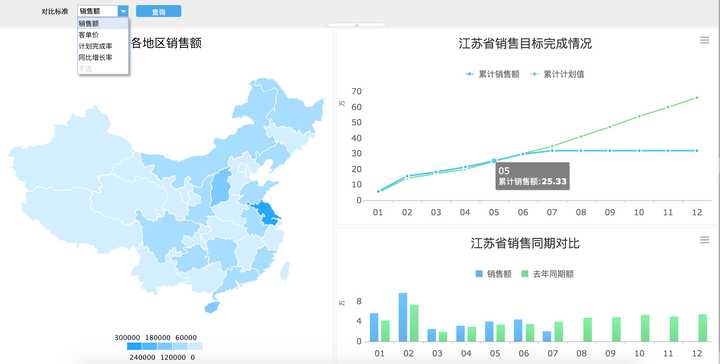Toggle 销售额 series in bar chart legend
This screenshot has width=720, height=364.
pos(494,274)
